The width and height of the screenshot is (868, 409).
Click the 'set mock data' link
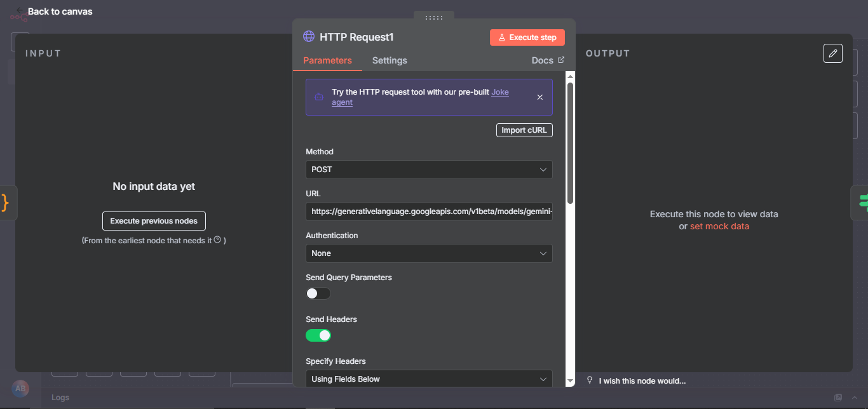tap(719, 226)
